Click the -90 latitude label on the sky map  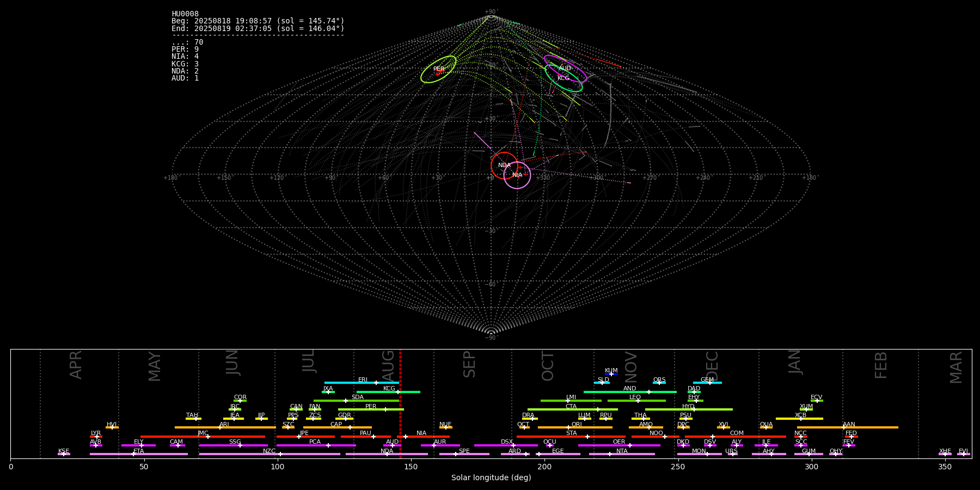click(x=491, y=338)
